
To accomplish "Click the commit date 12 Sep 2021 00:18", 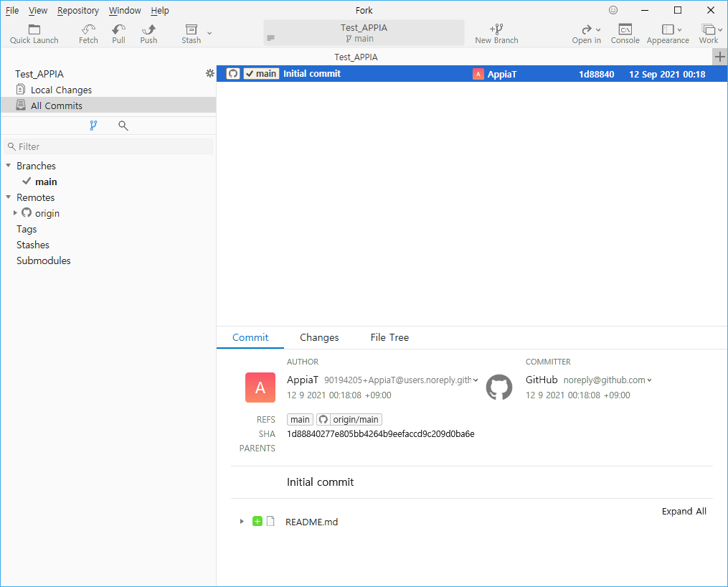I will (x=667, y=75).
